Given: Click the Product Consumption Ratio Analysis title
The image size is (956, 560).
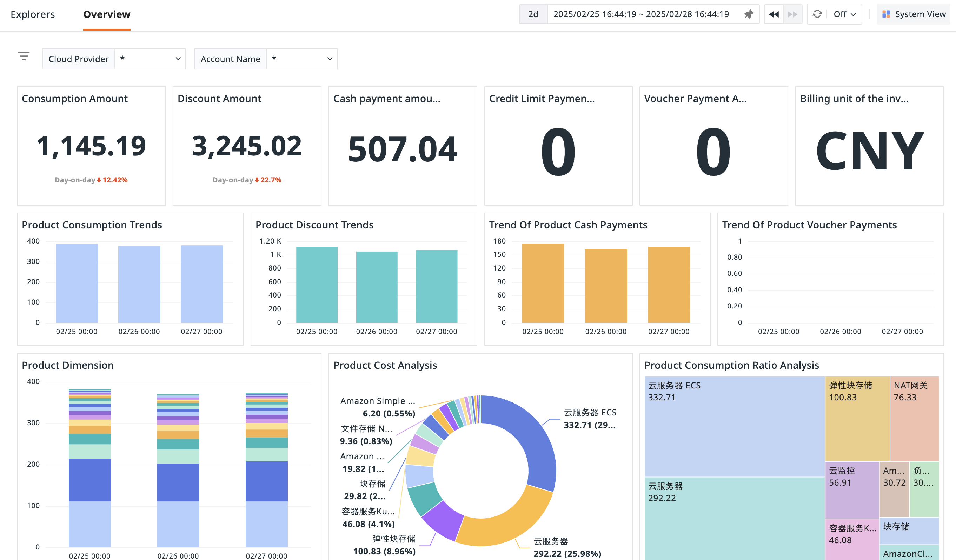Looking at the screenshot, I should (731, 365).
